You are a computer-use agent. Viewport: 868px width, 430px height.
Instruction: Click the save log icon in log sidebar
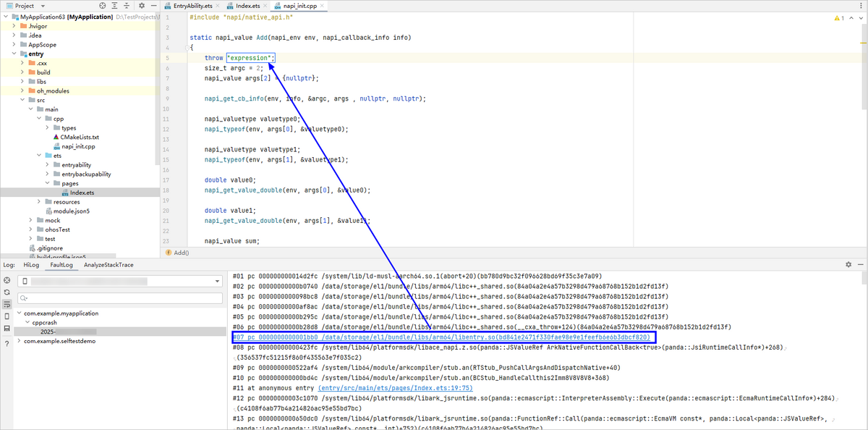pyautogui.click(x=7, y=328)
